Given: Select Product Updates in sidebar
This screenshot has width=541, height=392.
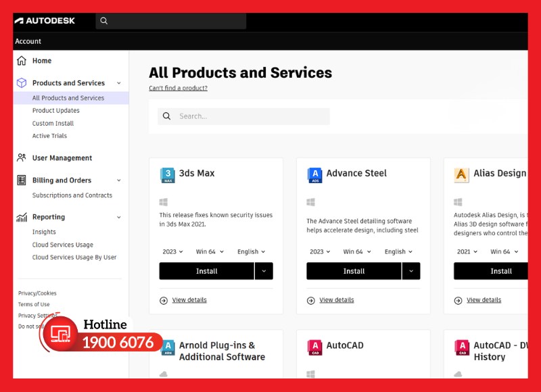Looking at the screenshot, I should (56, 111).
